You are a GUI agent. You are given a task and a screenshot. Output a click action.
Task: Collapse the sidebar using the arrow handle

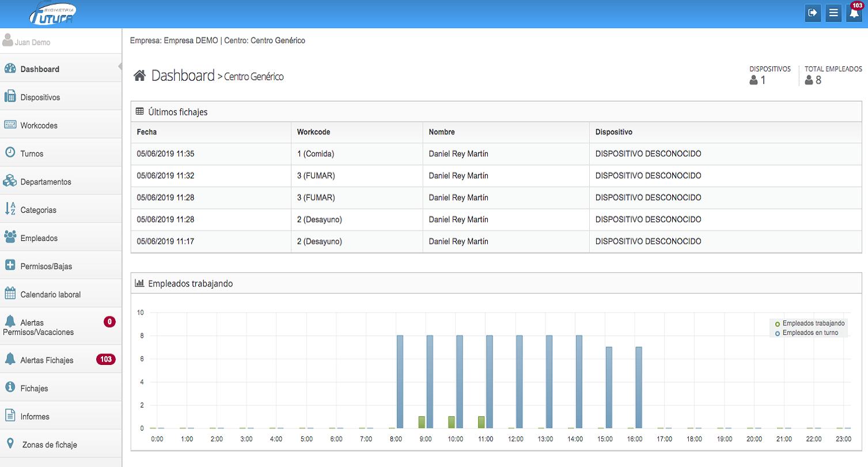click(120, 66)
